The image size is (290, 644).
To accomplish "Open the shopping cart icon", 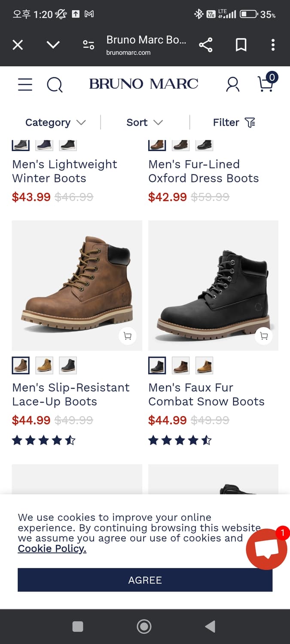I will 266,84.
